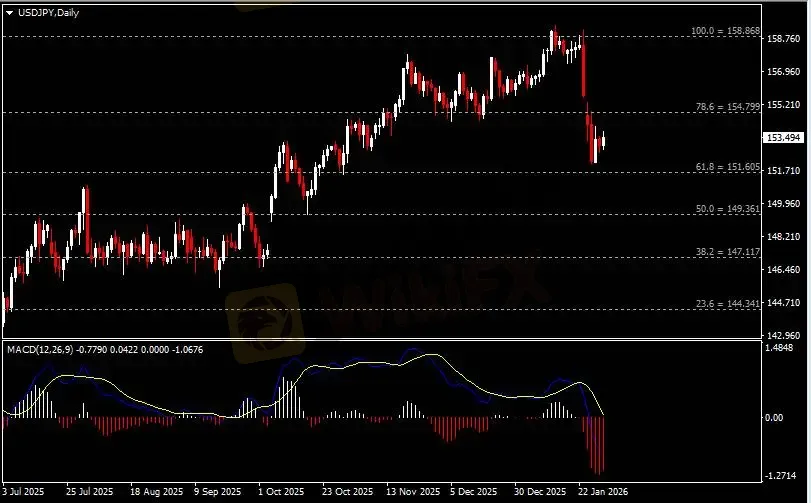
Task: Select the 23.6 = 144.341 Fibonacci label
Action: [x=728, y=304]
